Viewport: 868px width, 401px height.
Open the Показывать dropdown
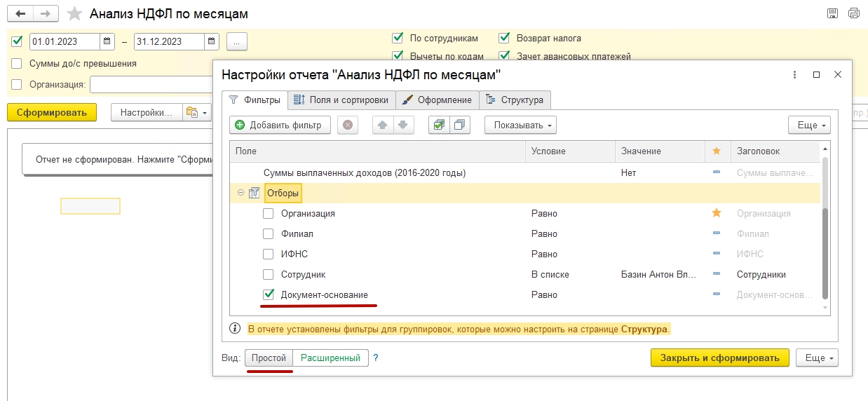tap(520, 125)
